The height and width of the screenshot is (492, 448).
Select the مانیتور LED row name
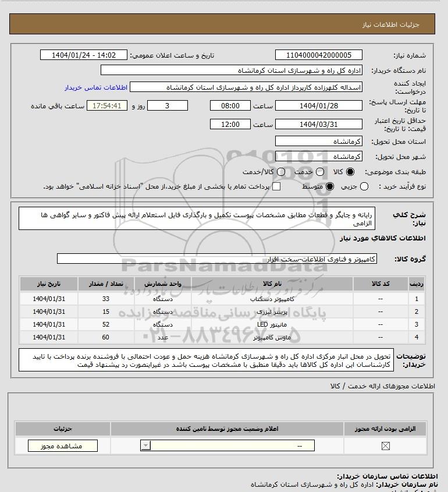(272, 324)
